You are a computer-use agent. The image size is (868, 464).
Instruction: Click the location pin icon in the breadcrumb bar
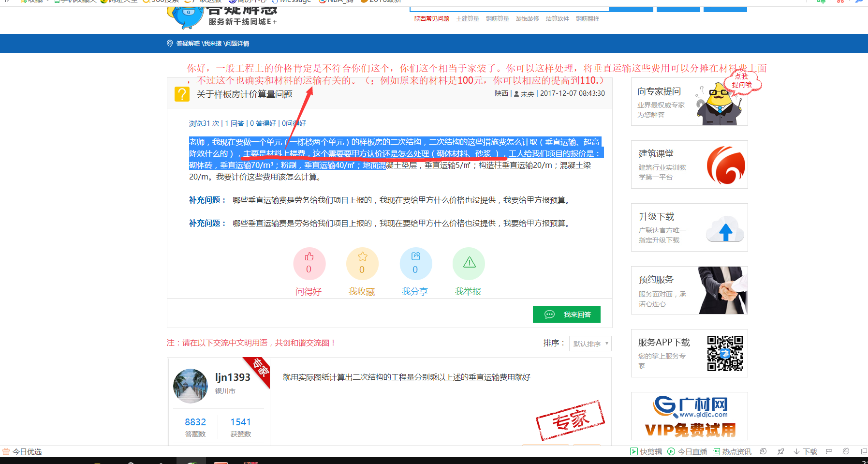click(170, 44)
